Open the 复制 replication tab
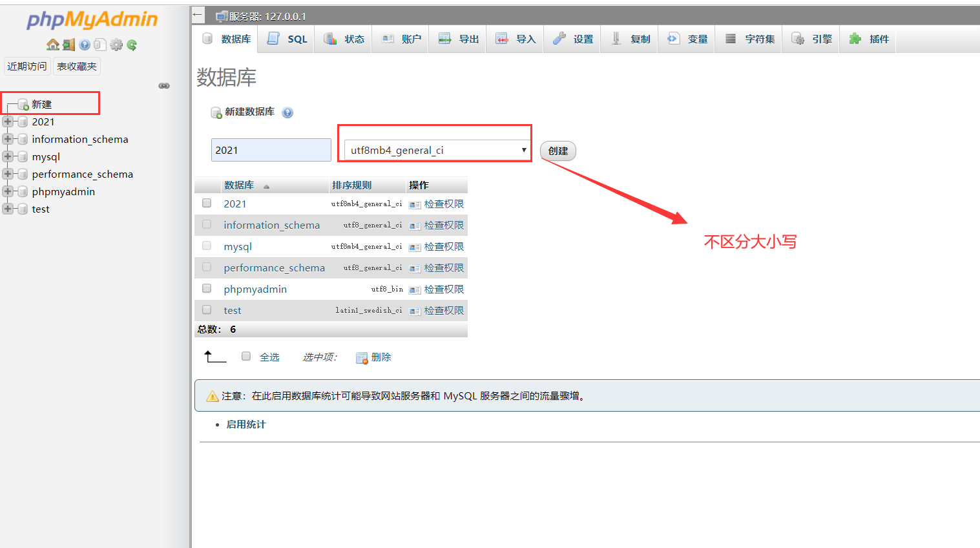The width and height of the screenshot is (980, 548). tap(630, 39)
